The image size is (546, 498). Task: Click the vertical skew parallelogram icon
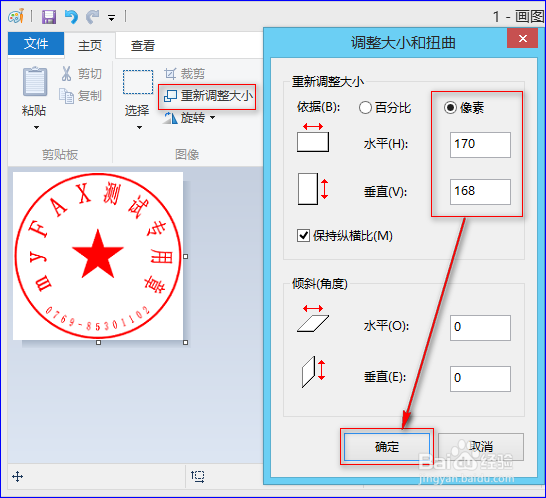coord(313,372)
